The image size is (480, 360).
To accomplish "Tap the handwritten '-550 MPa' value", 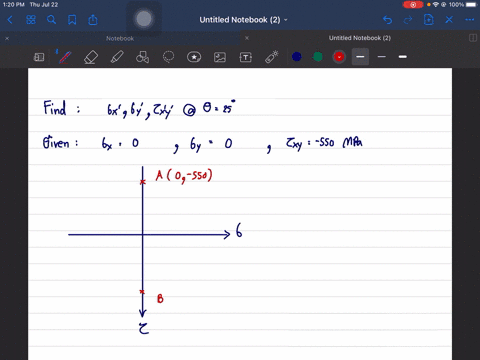I will (x=339, y=143).
